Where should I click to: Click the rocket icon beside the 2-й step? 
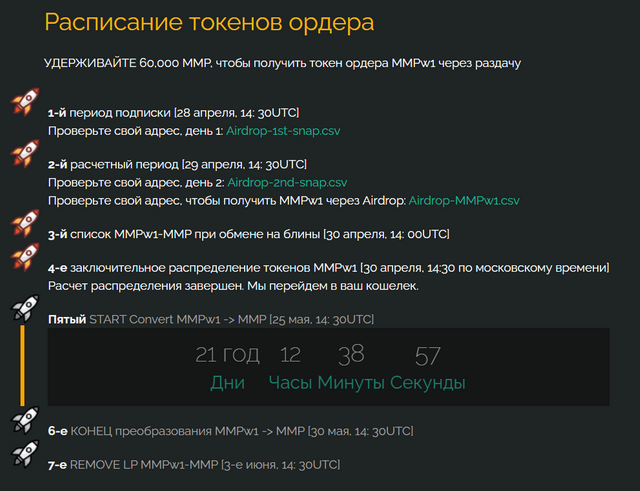pos(25,153)
